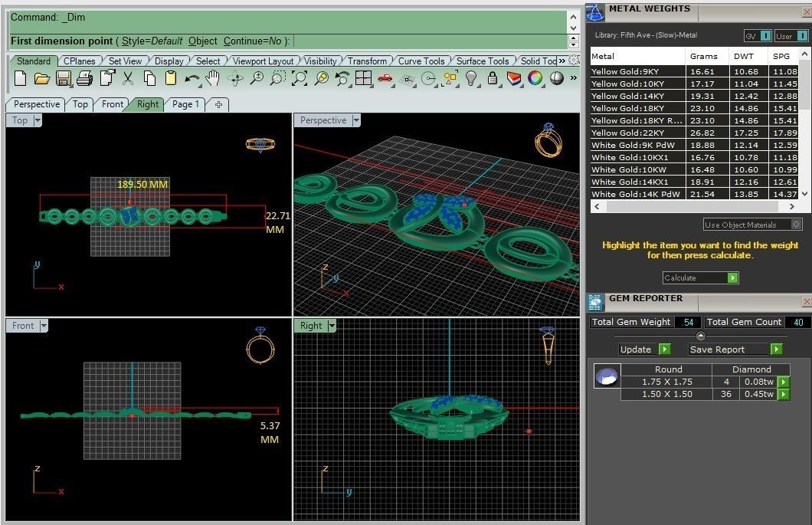This screenshot has height=525, width=812.
Task: Print using the printer icon
Action: 84,78
